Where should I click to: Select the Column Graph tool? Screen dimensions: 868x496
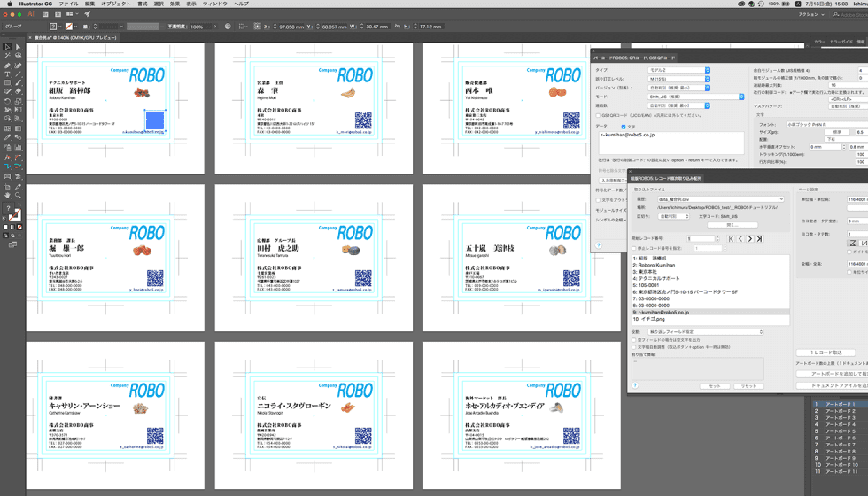18,147
